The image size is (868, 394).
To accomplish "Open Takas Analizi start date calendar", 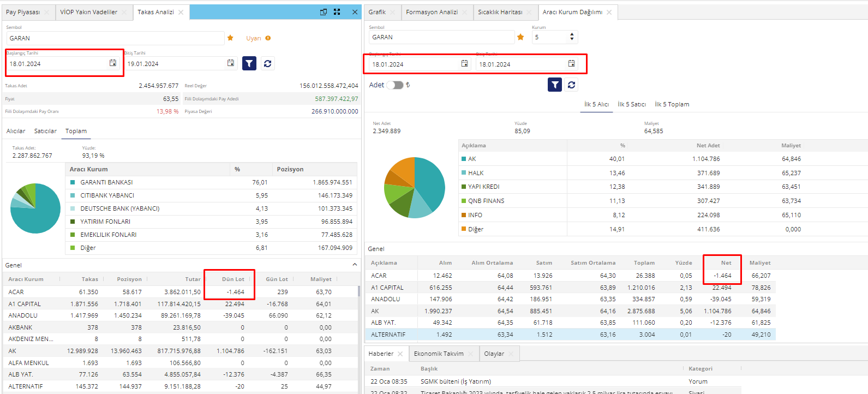I will (x=113, y=63).
